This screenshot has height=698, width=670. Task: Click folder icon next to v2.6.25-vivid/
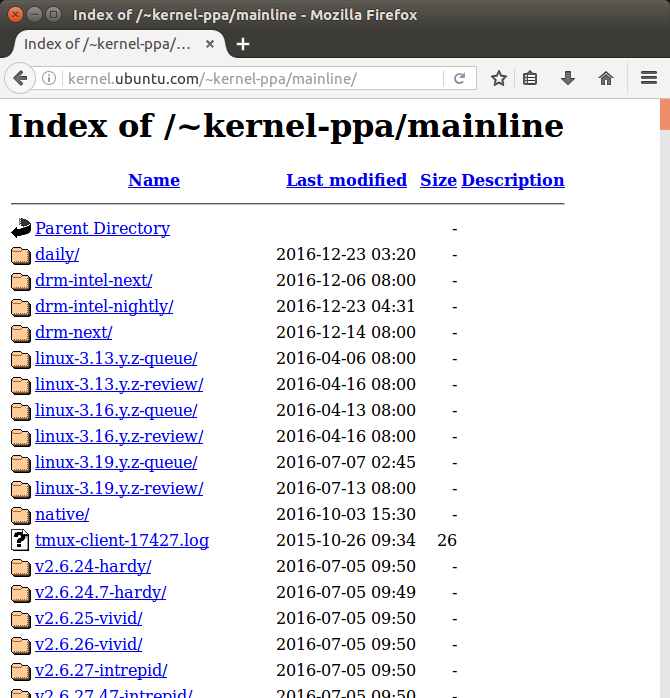tap(21, 620)
